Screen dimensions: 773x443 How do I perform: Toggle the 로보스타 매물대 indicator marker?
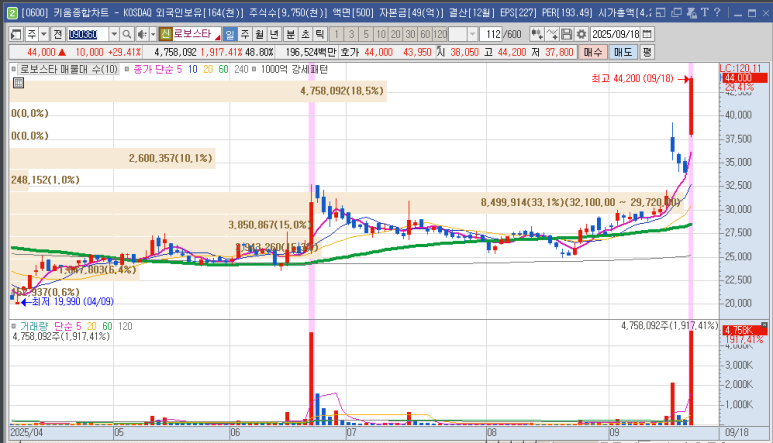[14, 69]
